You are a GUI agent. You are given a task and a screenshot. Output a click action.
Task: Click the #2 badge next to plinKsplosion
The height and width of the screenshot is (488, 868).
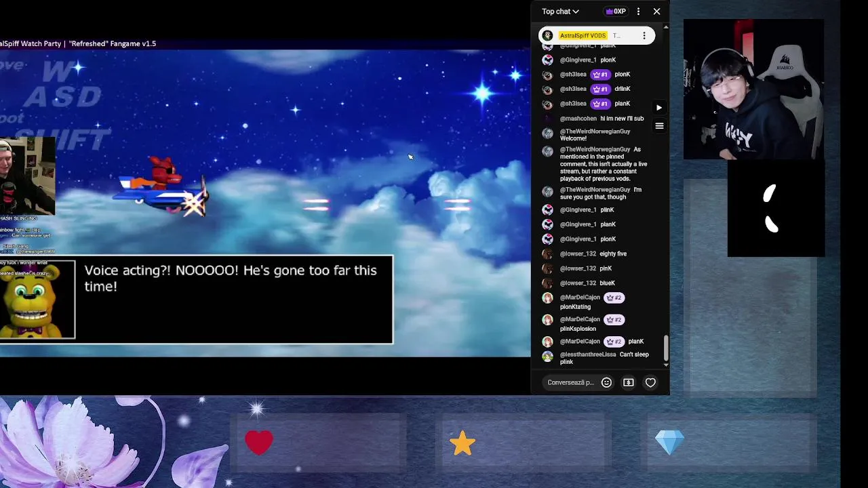point(614,320)
